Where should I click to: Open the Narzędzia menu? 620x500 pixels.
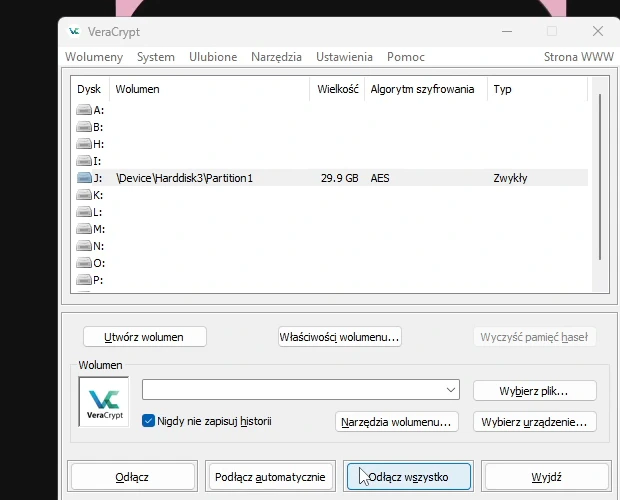[276, 57]
